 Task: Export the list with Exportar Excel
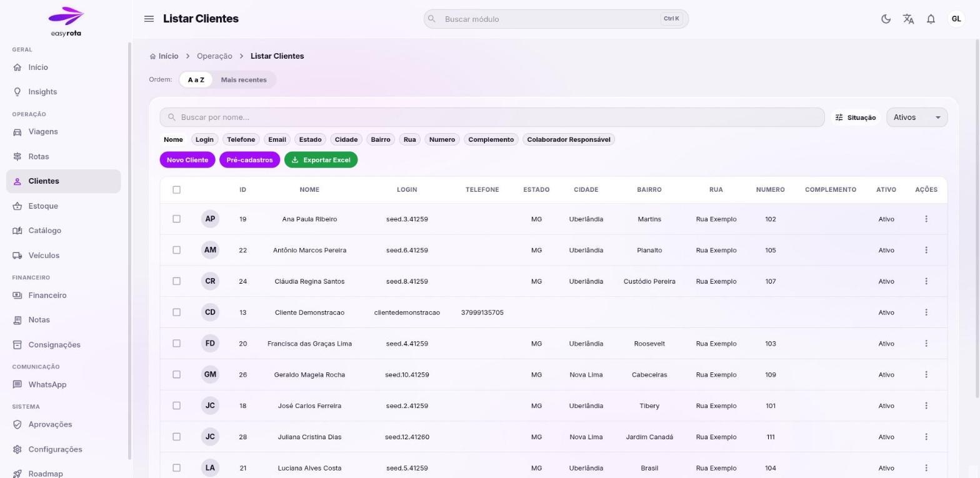(x=321, y=160)
